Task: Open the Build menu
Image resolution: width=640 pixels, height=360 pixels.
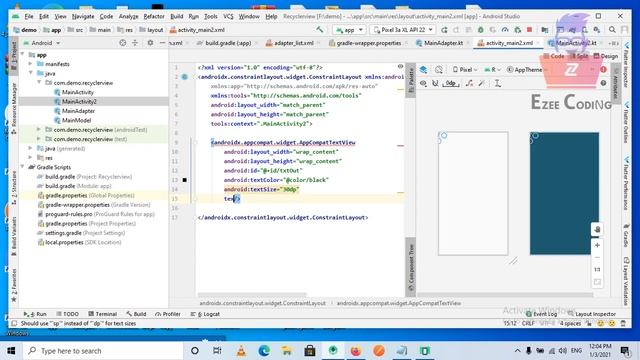Action: pos(177,16)
